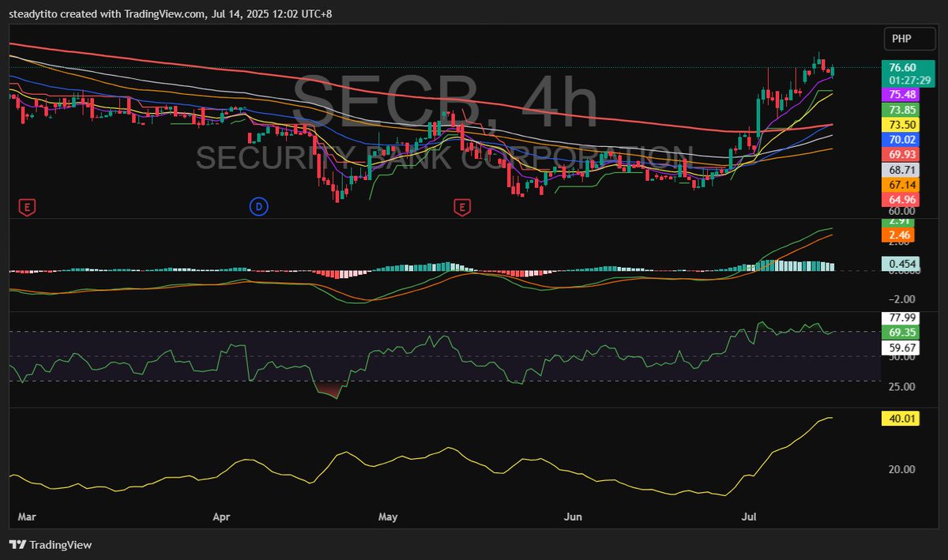Viewport: 948px width, 560px height.
Task: Select the red 69.93 price label
Action: 901,154
